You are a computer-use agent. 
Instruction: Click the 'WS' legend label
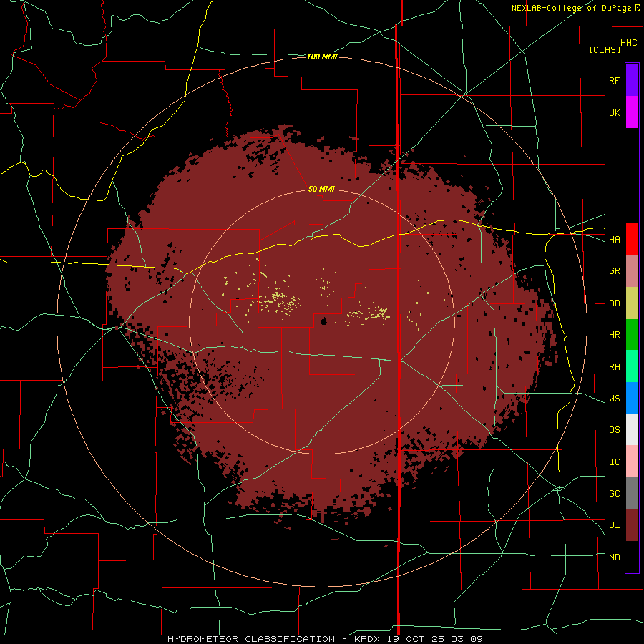tap(615, 399)
